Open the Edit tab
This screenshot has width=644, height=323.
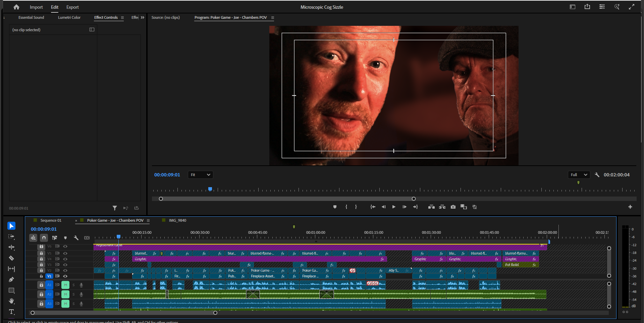click(x=55, y=7)
